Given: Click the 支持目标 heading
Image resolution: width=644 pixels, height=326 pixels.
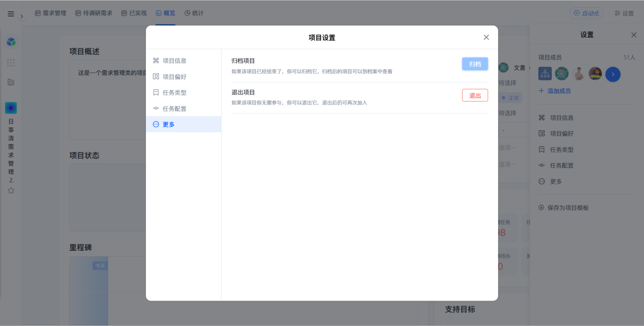Looking at the screenshot, I should [x=460, y=309].
